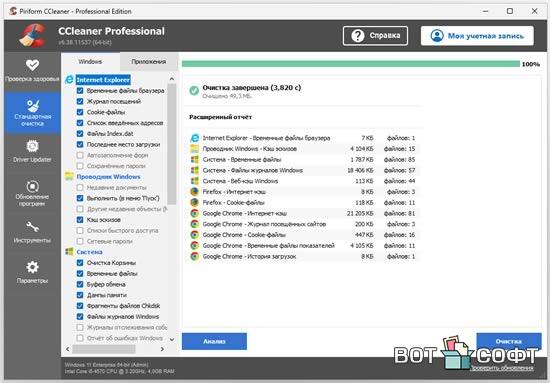Uncheck the Файлы Index.dat checkbox
Screen dimensions: 550x383
point(80,134)
